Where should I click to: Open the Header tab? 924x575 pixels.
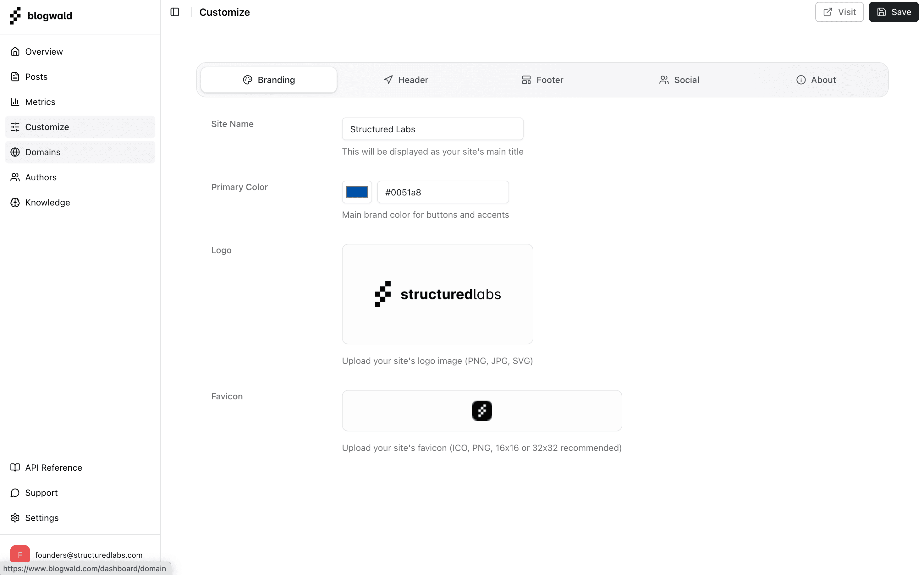[x=405, y=80]
